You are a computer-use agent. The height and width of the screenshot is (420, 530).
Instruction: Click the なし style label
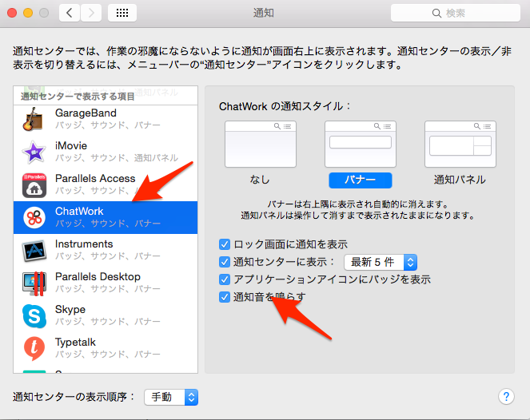click(x=260, y=180)
